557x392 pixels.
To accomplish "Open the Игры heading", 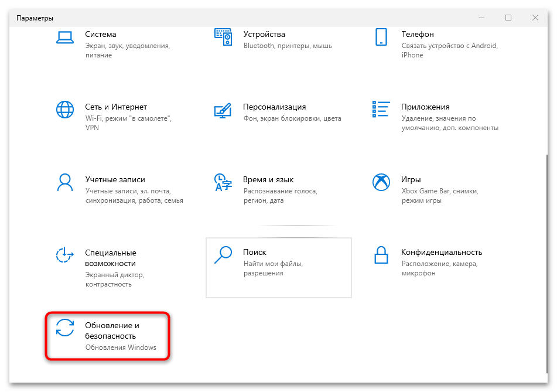I will [411, 180].
